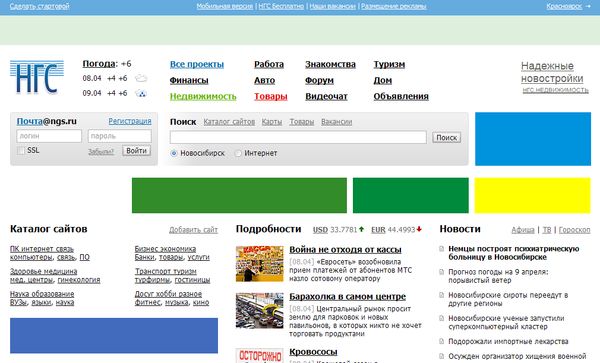Image resolution: width=600 pixels, height=363 pixels.
Task: Open Барахолка в самом центре thumbnail
Action: (x=259, y=311)
